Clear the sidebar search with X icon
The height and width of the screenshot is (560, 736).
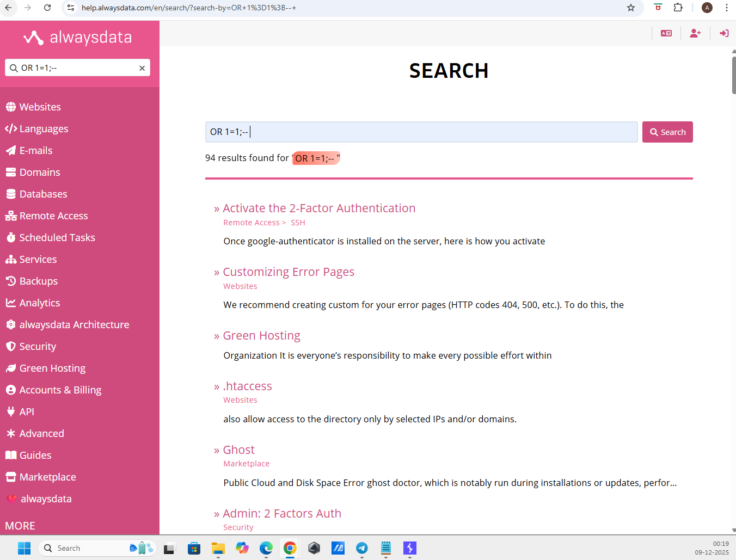142,68
